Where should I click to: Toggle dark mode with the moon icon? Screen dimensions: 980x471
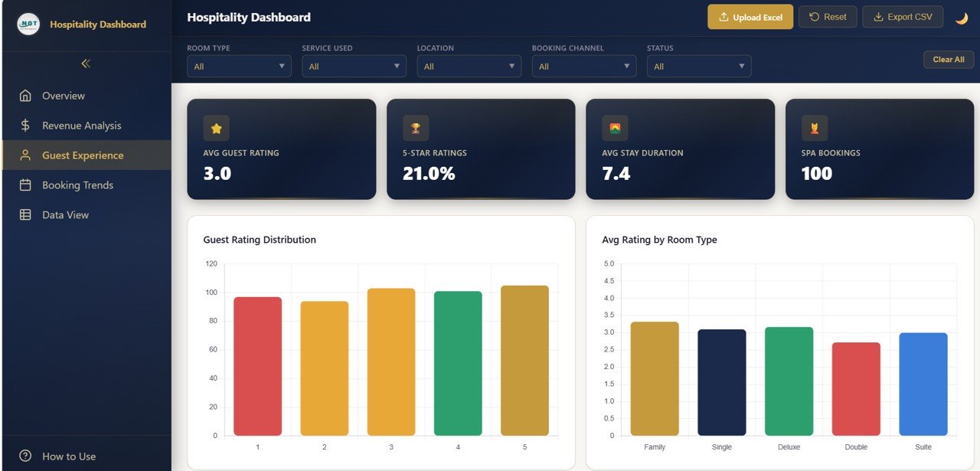[962, 18]
